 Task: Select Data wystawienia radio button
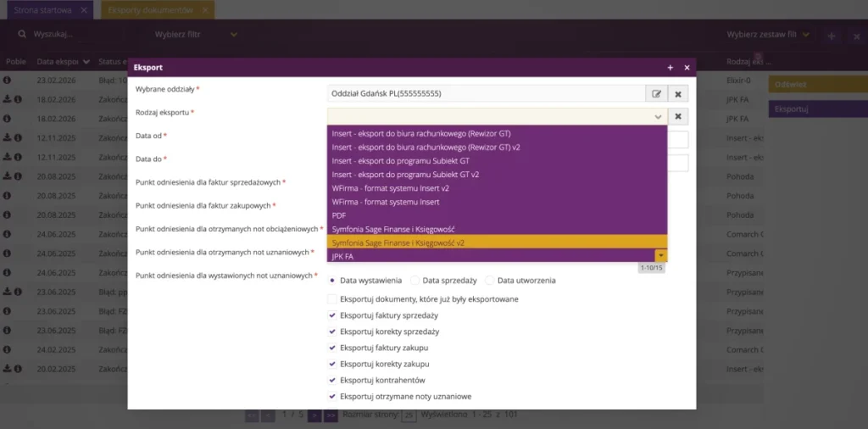332,281
